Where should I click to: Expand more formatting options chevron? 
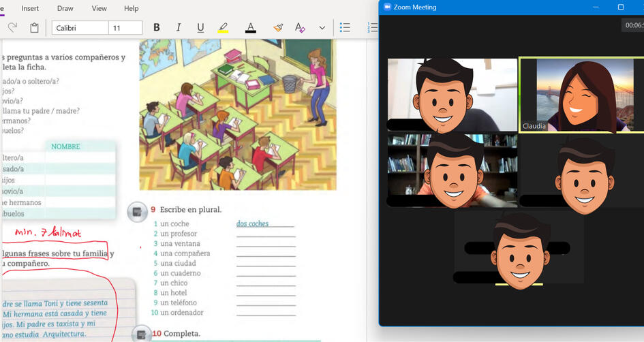click(x=322, y=28)
